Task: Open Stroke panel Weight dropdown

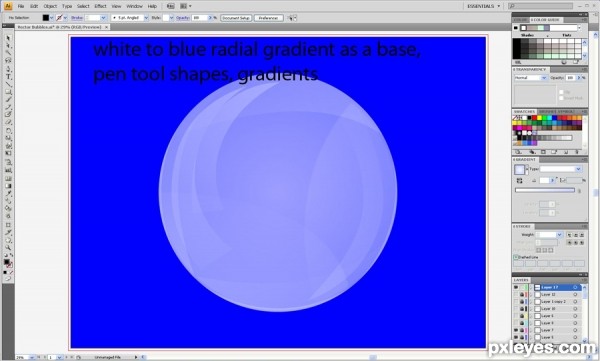Action: coord(559,235)
